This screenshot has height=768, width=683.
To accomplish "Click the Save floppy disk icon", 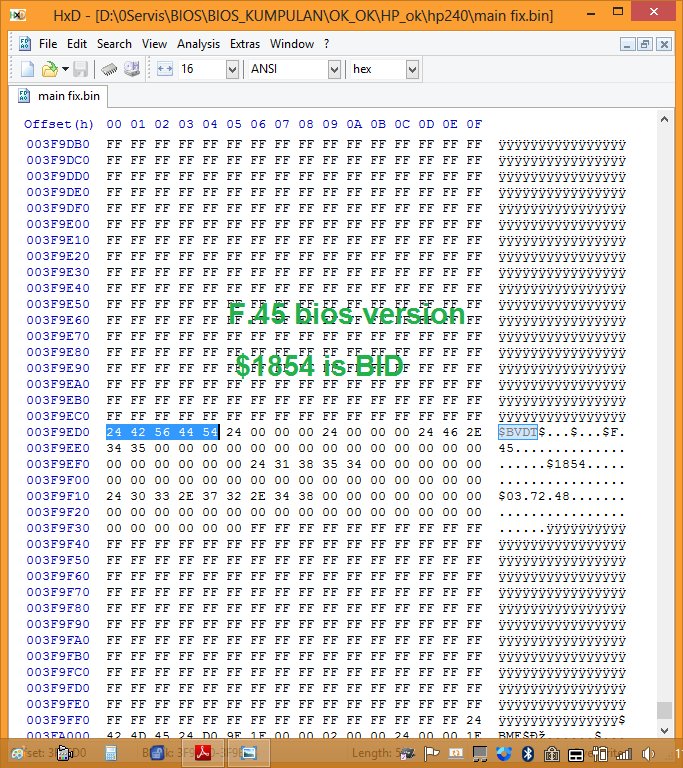I will point(80,69).
